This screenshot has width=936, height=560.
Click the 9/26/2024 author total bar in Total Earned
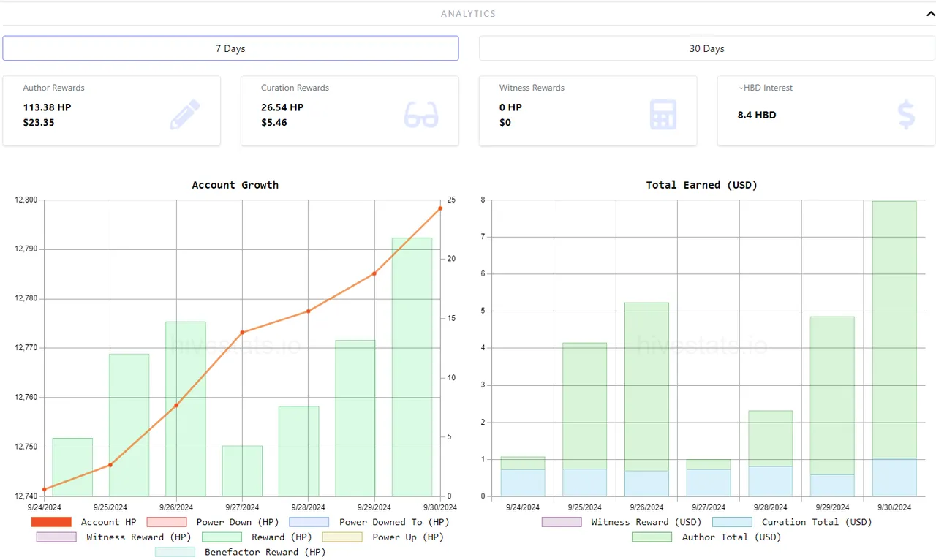pyautogui.click(x=646, y=387)
